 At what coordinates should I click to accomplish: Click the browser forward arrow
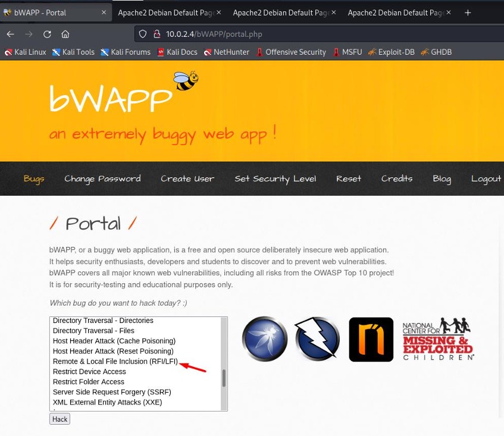tap(29, 34)
